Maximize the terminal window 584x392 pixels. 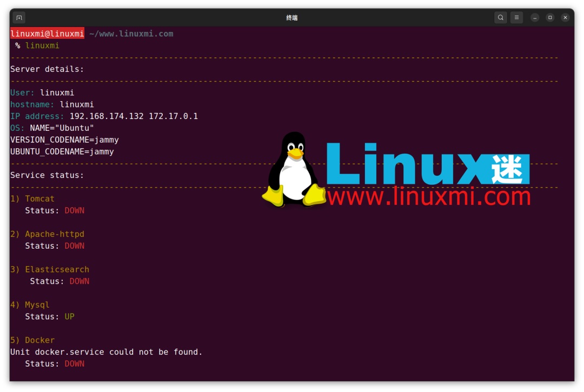click(x=550, y=17)
